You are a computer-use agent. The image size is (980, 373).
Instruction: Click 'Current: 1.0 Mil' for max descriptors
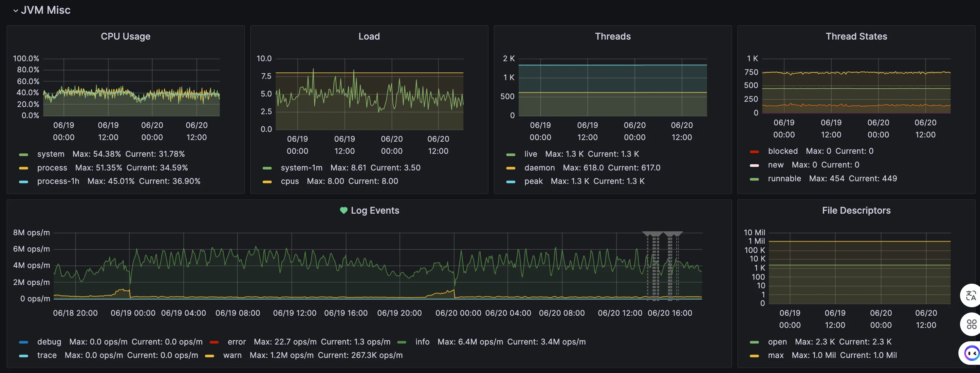point(869,355)
